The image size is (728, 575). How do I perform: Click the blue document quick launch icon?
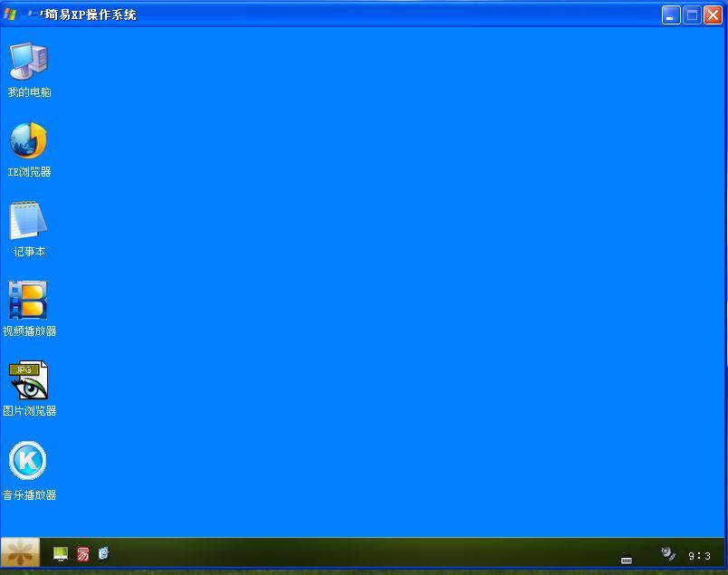pyautogui.click(x=103, y=553)
